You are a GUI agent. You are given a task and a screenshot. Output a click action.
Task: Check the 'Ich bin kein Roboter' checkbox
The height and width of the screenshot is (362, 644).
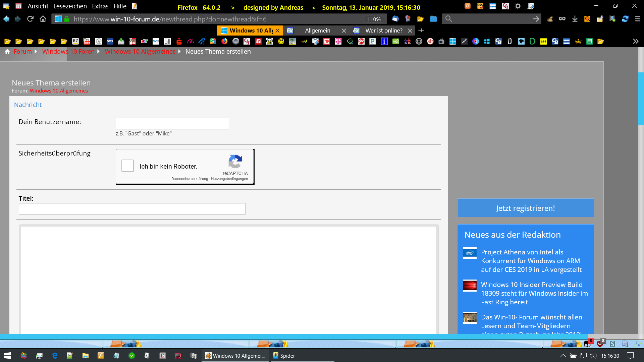127,166
